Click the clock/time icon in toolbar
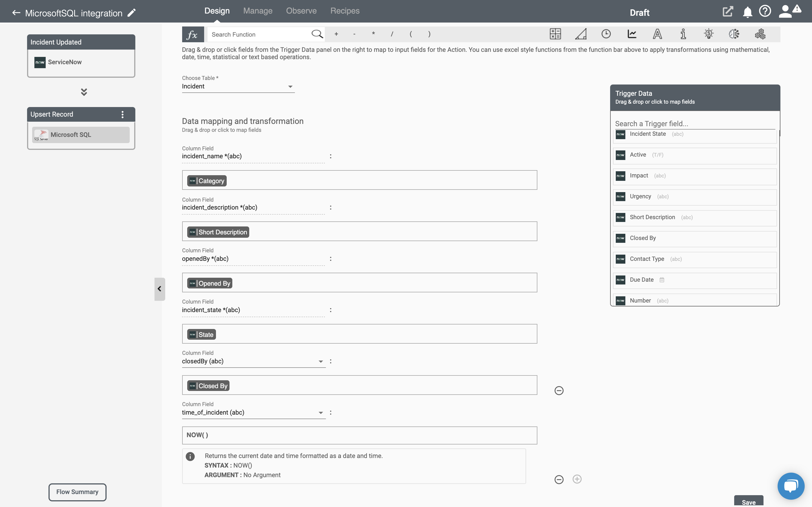Viewport: 812px width, 507px height. [x=606, y=34]
